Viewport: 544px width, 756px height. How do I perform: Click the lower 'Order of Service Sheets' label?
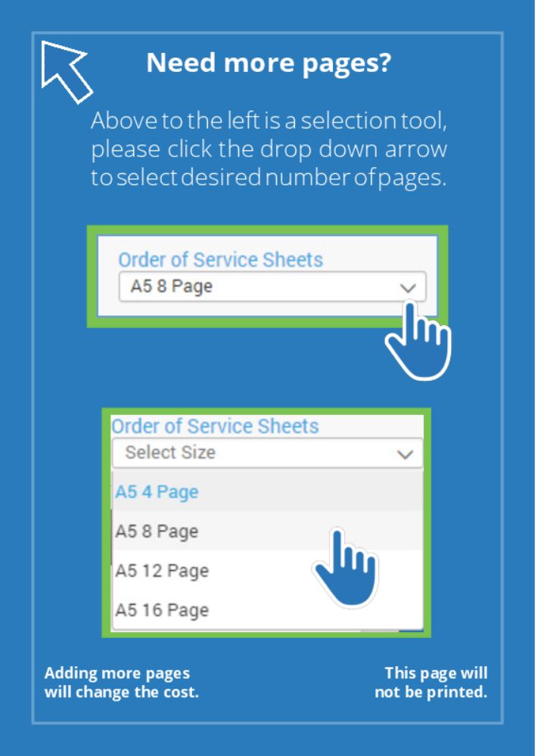216,426
